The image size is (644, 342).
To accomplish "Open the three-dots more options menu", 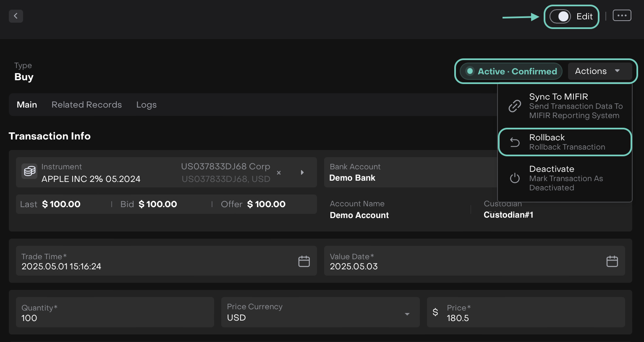I will tap(622, 16).
